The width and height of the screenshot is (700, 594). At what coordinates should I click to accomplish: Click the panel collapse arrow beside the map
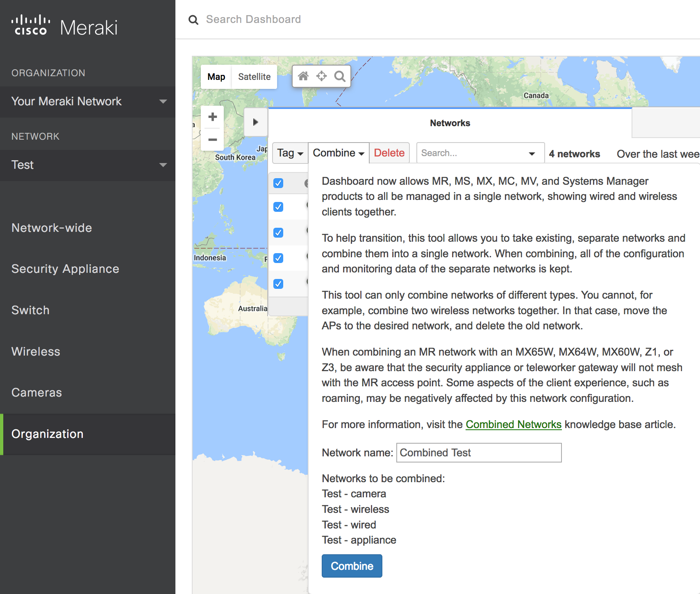[x=256, y=122]
